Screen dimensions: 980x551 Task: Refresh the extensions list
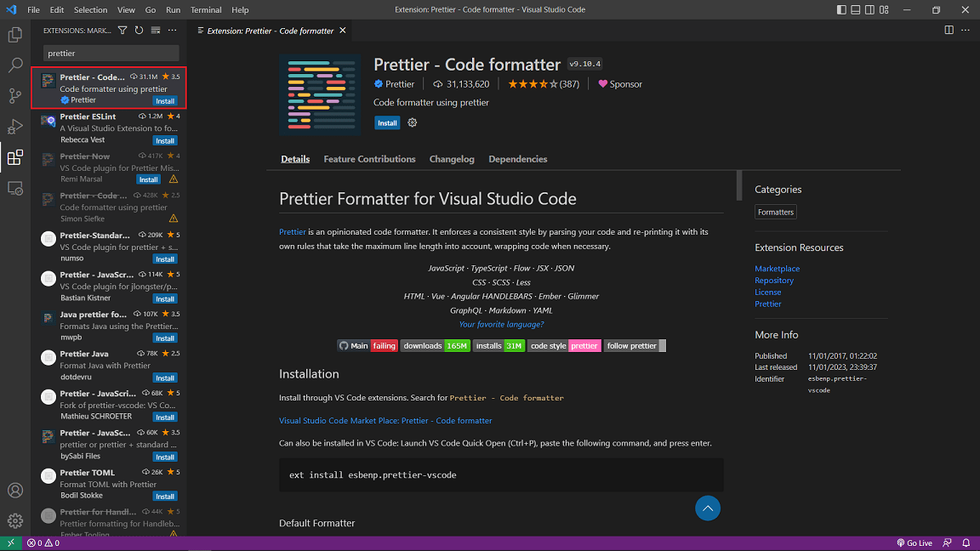(139, 30)
